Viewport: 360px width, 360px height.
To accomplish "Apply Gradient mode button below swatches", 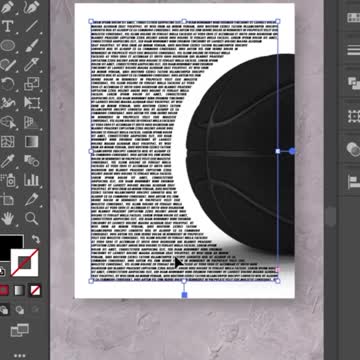I will click(19, 291).
